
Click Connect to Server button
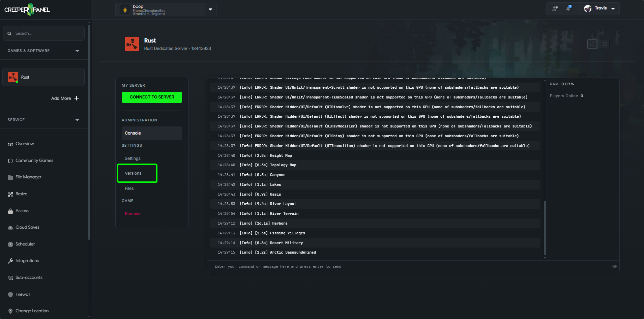(x=152, y=97)
